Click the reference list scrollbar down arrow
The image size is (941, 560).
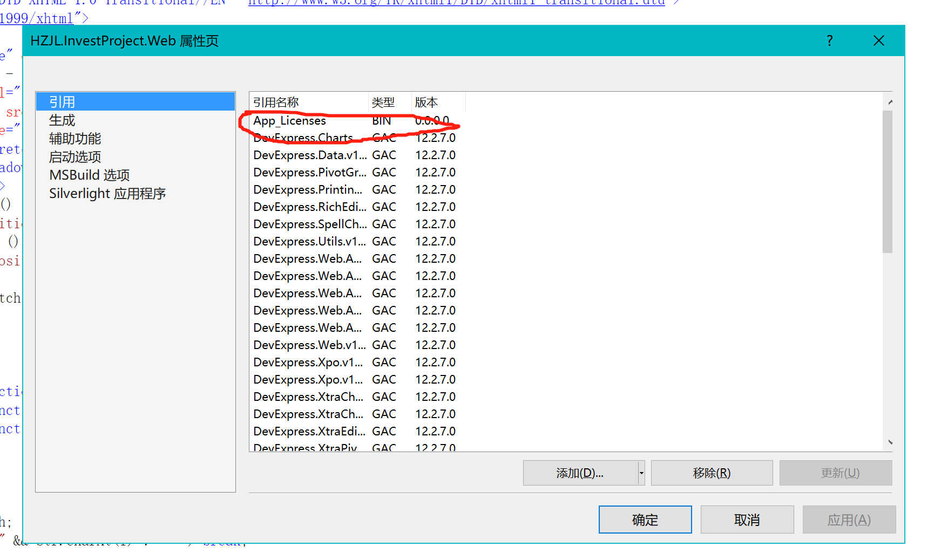(889, 442)
